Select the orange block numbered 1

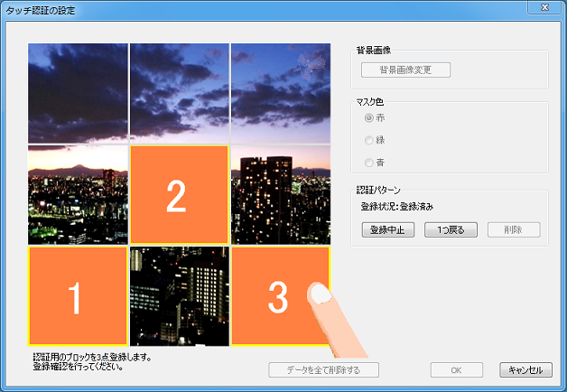point(78,296)
